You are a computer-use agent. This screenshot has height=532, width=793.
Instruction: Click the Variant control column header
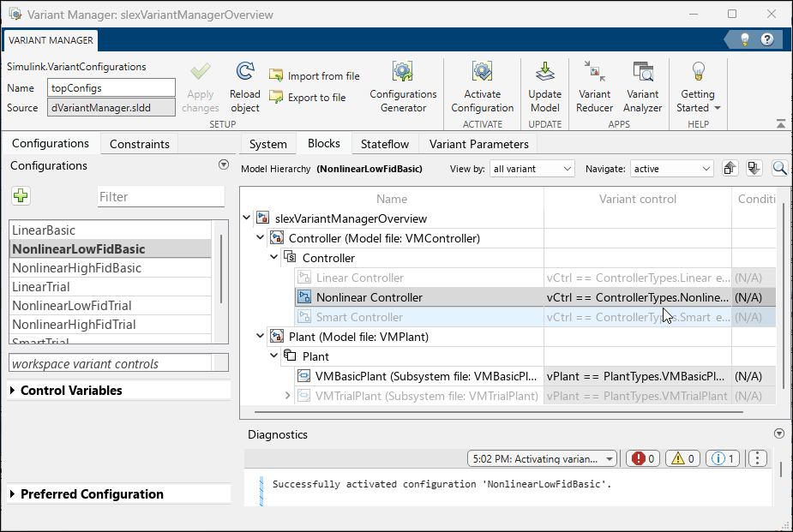point(637,199)
